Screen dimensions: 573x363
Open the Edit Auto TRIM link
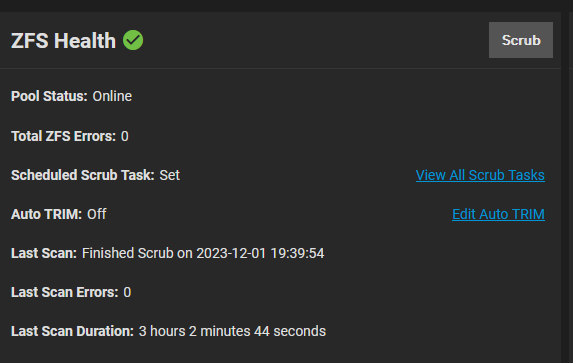[x=498, y=214]
